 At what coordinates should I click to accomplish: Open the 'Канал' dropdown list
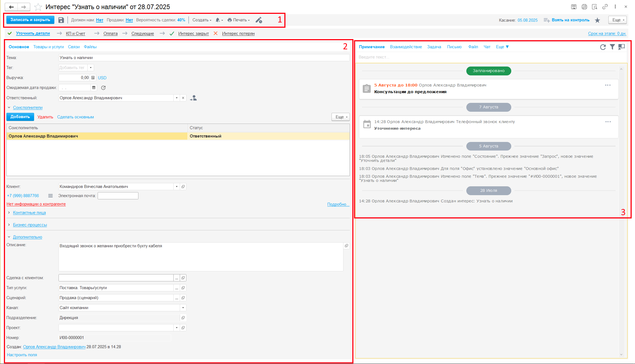coord(183,308)
